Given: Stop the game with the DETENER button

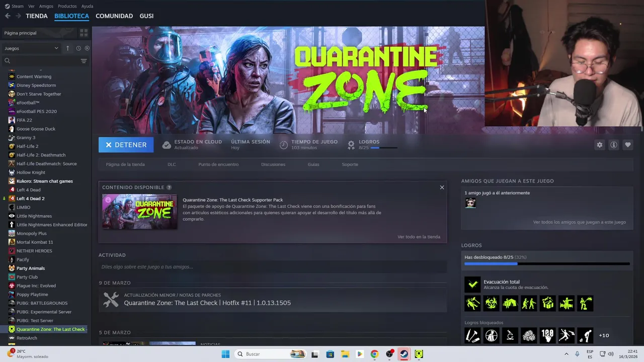Looking at the screenshot, I should point(126,145).
